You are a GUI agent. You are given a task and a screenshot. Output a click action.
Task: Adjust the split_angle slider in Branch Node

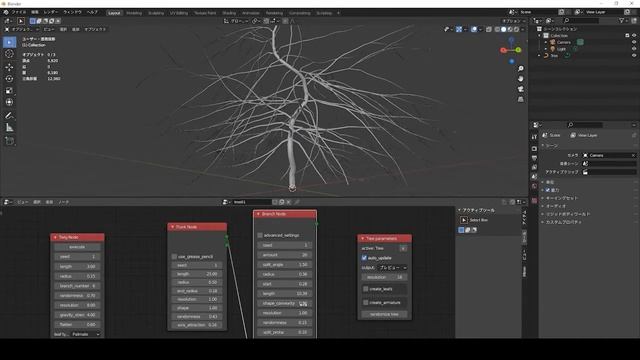pos(284,265)
